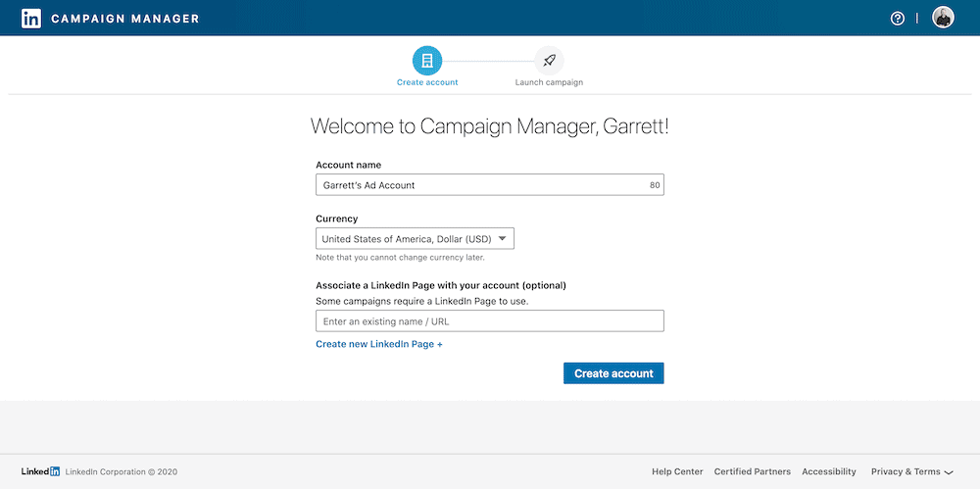Select the Create account step icon
Screen dimensions: 980x489
[427, 61]
